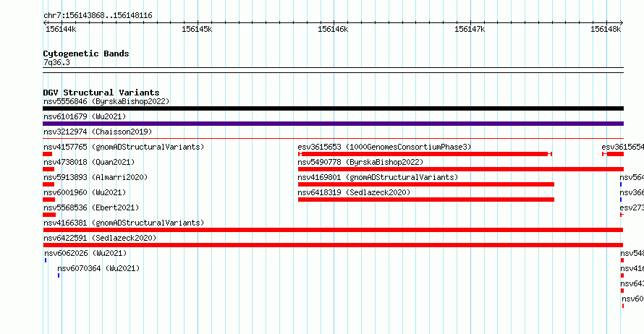Open variant label nsv6422591 (Sedlazeck2020)
This screenshot has height=334, width=644.
point(100,238)
